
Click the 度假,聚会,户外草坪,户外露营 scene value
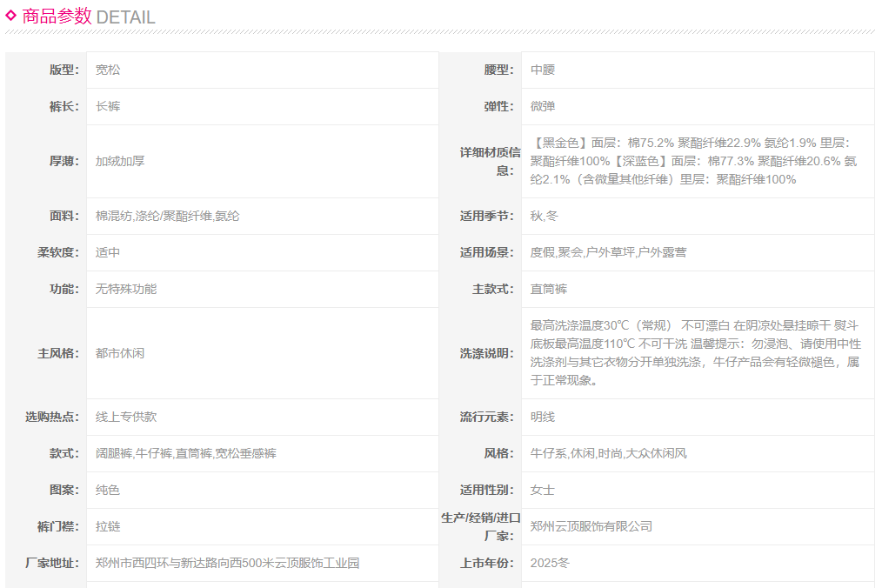[608, 252]
